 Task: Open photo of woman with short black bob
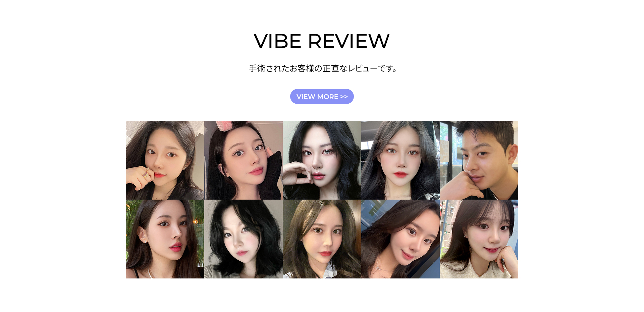coord(244,239)
